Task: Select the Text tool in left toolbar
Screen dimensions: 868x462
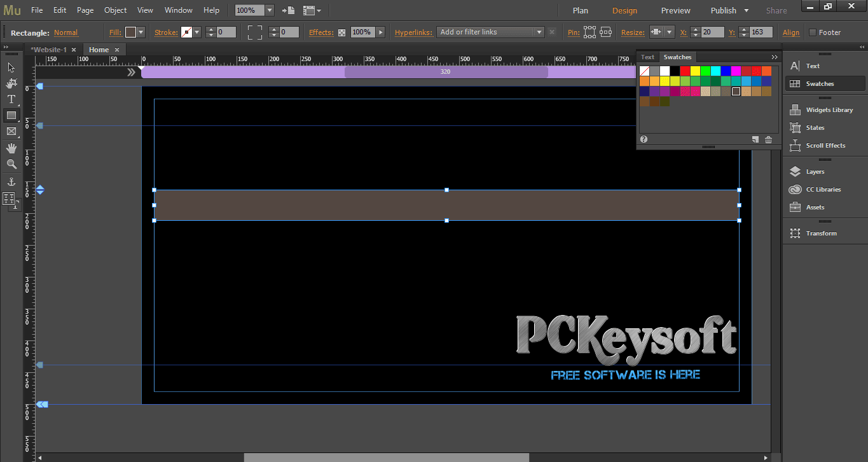Action: pyautogui.click(x=11, y=99)
